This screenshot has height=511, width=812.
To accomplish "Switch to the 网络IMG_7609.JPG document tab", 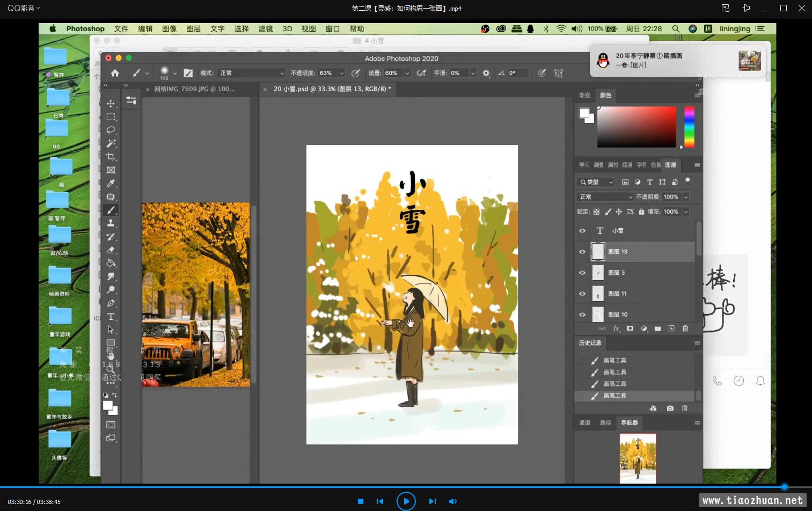I will [194, 89].
